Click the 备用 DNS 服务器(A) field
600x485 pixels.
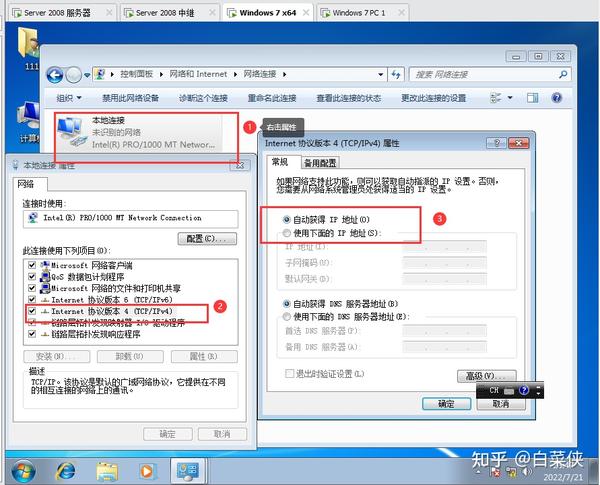pyautogui.click(x=444, y=347)
